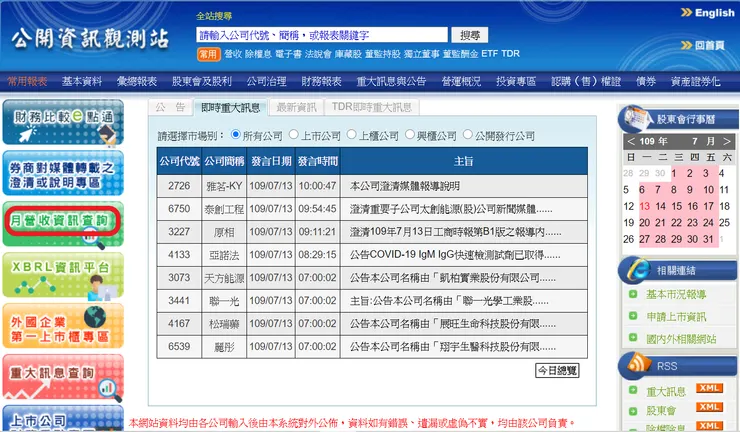
Task: Open 資產證券化 menu
Action: coord(696,81)
